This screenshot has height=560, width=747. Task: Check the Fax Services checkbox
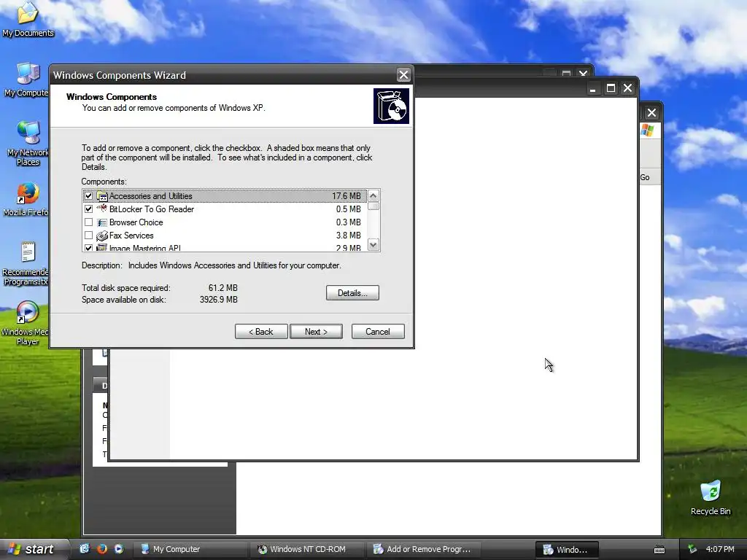click(88, 236)
